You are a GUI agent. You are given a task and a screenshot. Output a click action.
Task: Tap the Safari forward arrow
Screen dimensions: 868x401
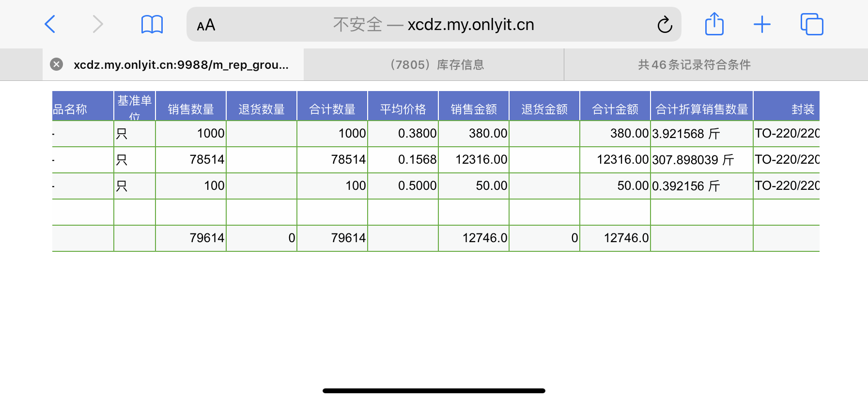98,24
